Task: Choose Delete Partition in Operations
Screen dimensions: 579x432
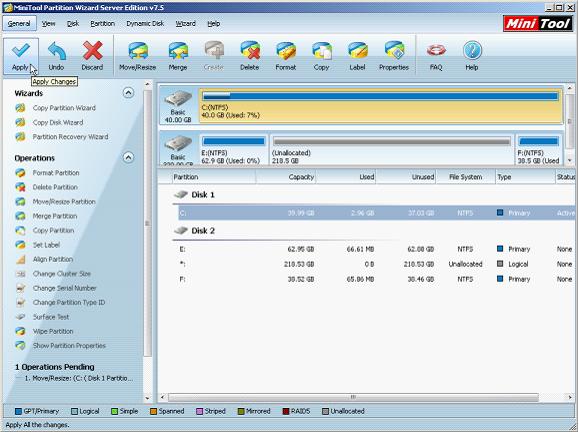Action: [x=55, y=187]
